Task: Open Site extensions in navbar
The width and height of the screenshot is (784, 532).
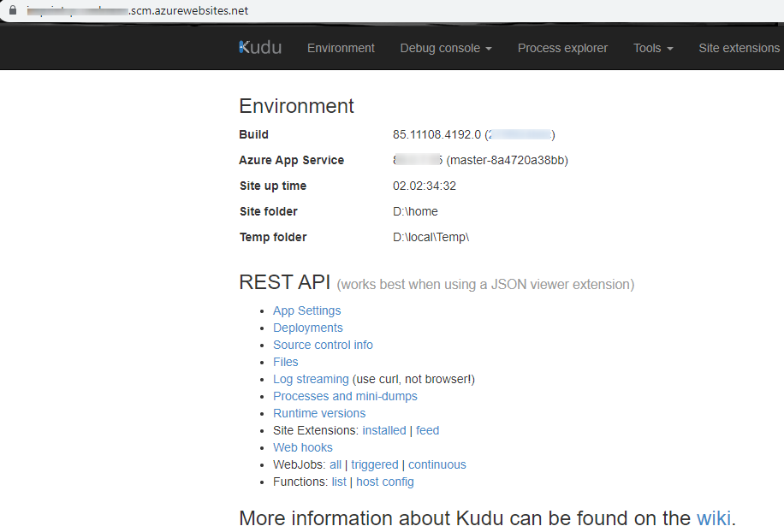Action: (x=739, y=48)
